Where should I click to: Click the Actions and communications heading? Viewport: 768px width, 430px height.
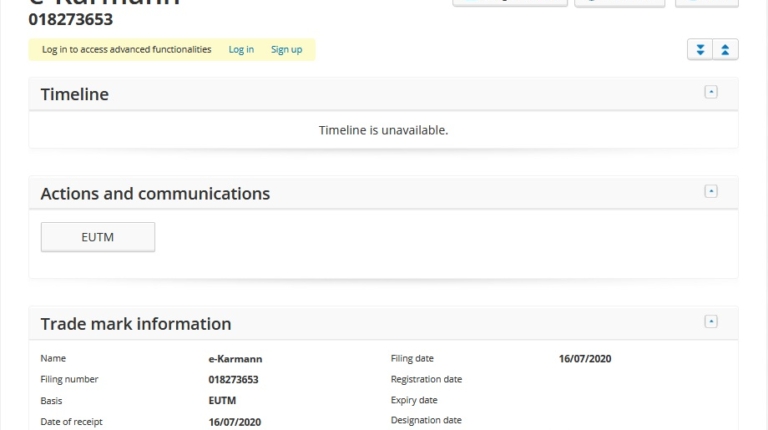(x=155, y=193)
